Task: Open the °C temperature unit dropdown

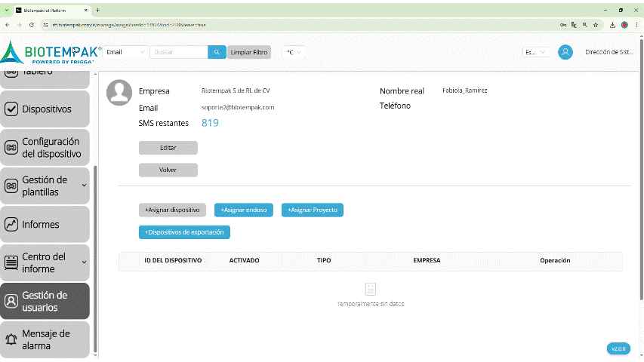Action: pos(293,52)
